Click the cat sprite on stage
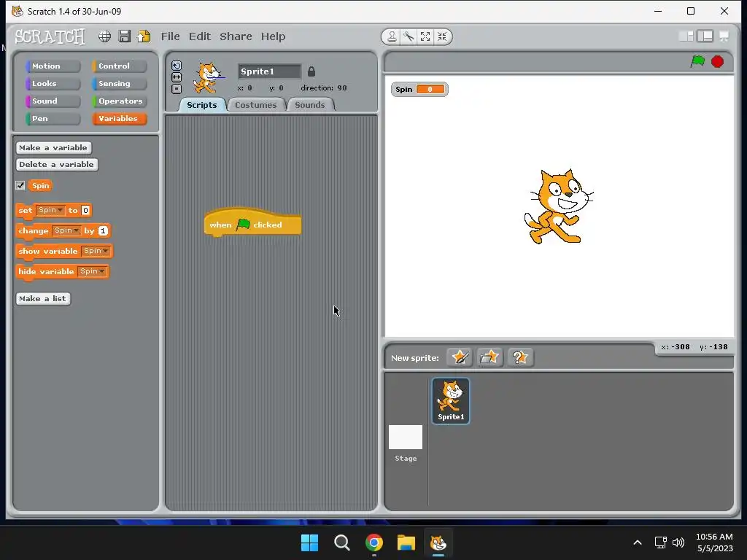The image size is (747, 560). pyautogui.click(x=558, y=206)
